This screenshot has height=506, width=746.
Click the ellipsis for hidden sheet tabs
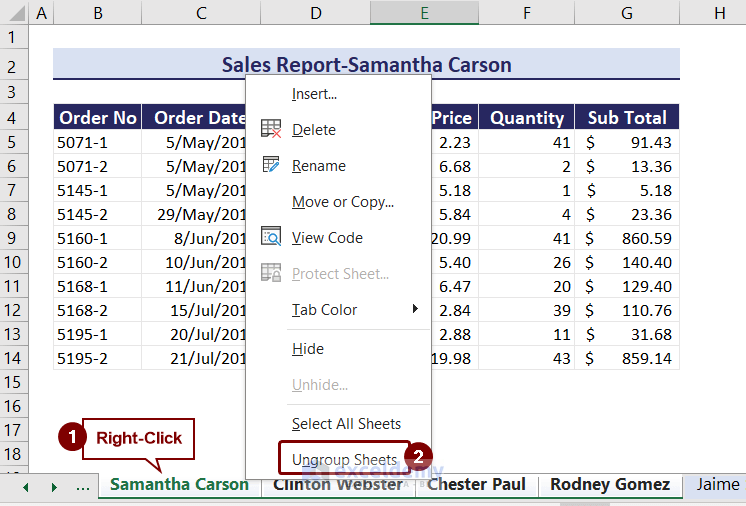pos(83,486)
